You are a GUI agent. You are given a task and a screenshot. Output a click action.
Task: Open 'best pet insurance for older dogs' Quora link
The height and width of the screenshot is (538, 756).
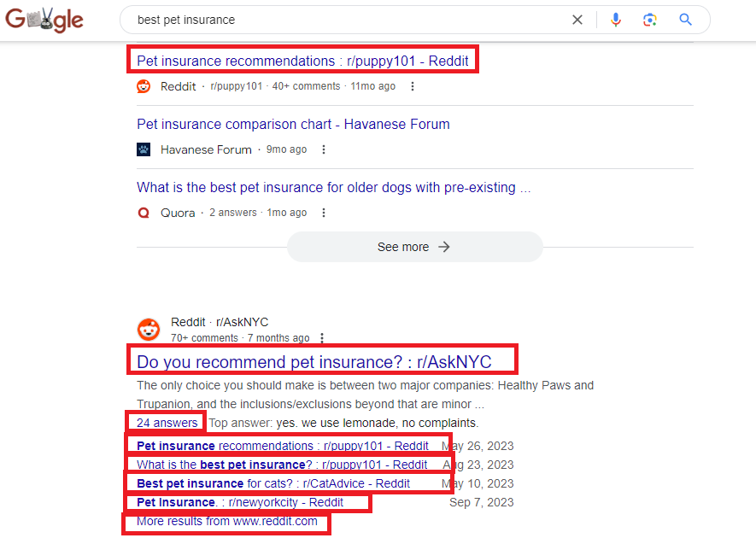coord(334,187)
